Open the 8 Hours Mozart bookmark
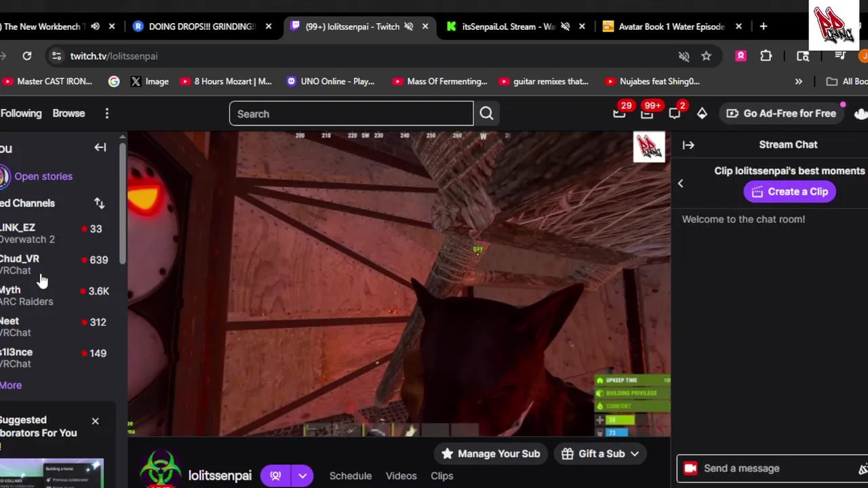This screenshot has height=488, width=868. [226, 81]
